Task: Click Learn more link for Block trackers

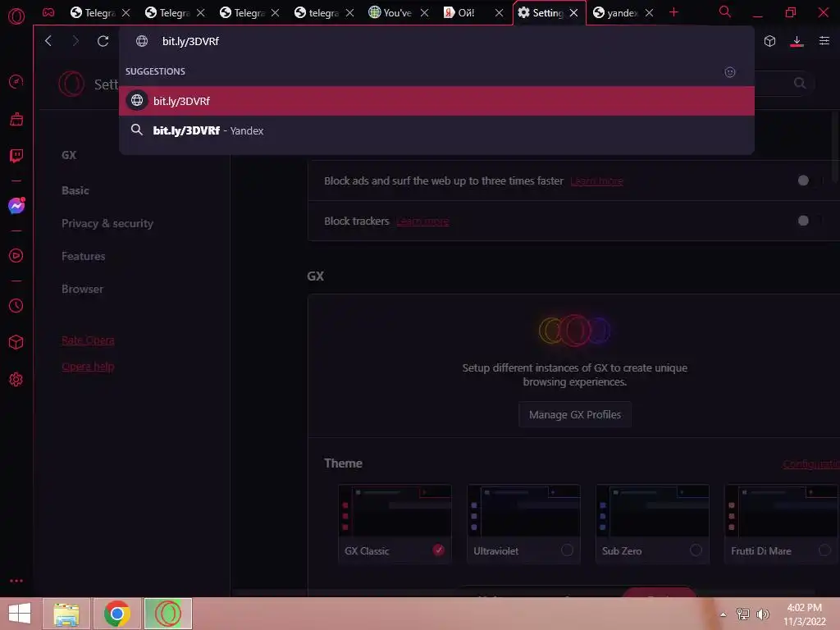Action: click(x=422, y=221)
